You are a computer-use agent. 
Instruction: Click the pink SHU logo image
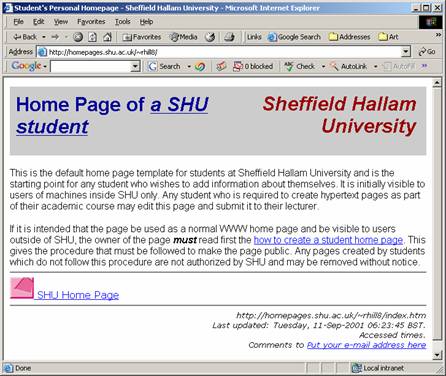(22, 288)
